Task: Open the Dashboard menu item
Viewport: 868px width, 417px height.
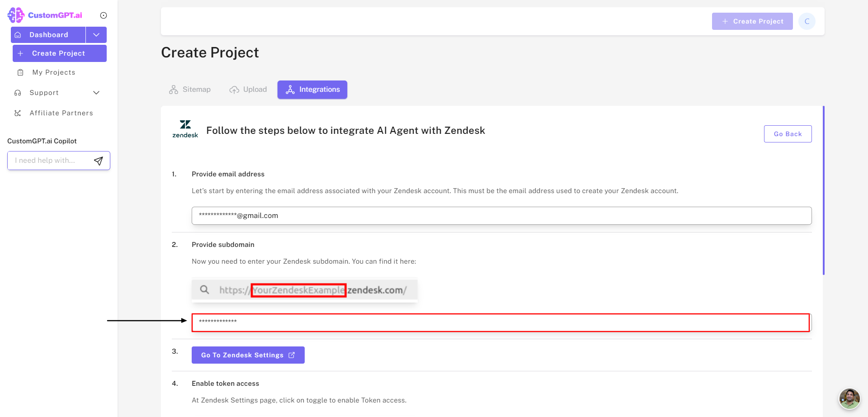Action: pos(48,35)
